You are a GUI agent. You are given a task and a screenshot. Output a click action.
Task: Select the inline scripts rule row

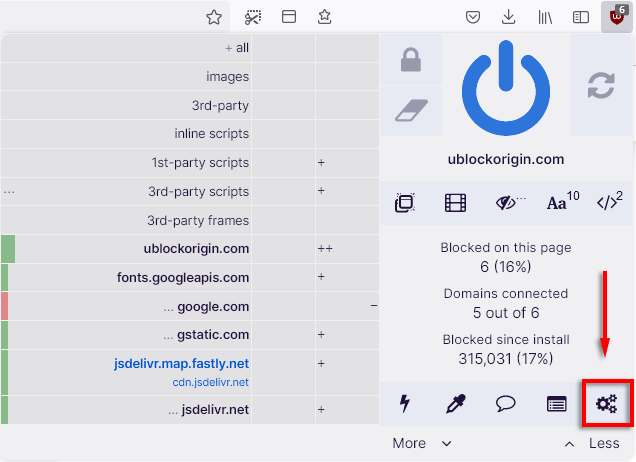pos(126,134)
